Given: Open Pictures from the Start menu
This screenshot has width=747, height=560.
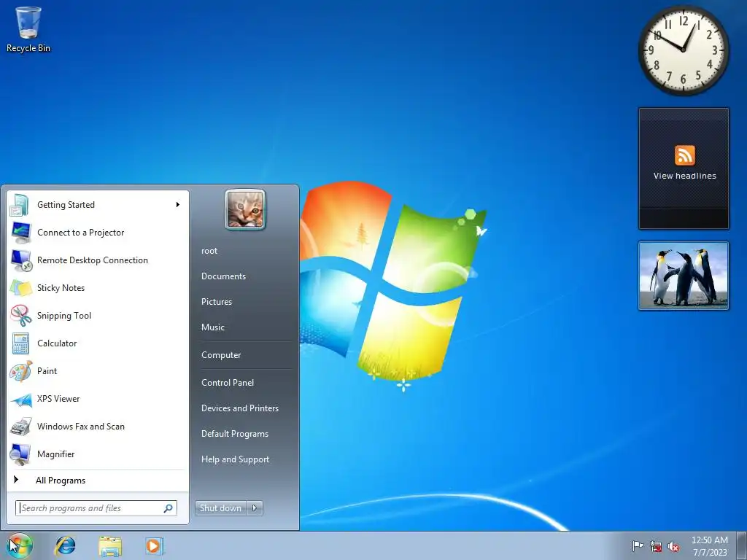Looking at the screenshot, I should point(216,302).
